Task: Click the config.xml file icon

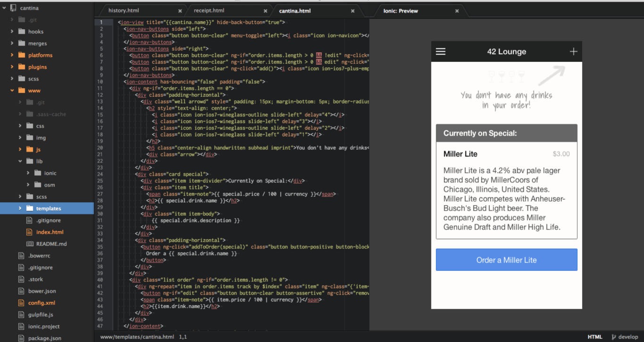Action: [21, 303]
